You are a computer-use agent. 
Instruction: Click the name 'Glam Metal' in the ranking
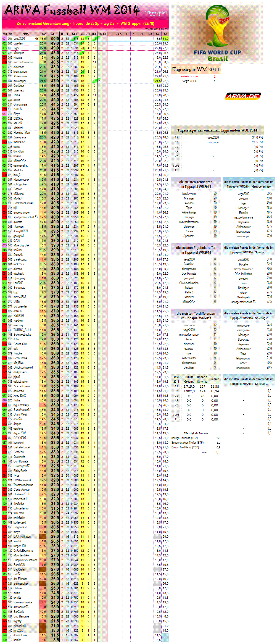tap(20, 414)
